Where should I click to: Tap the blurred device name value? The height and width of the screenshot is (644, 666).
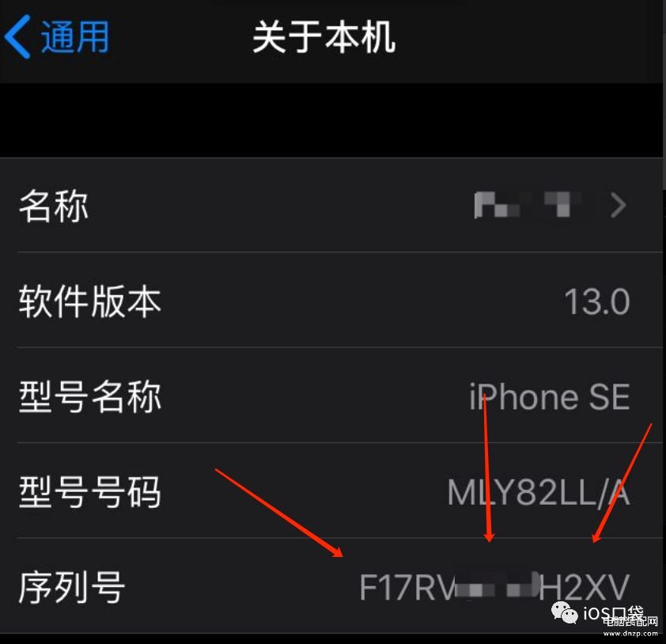pyautogui.click(x=528, y=205)
